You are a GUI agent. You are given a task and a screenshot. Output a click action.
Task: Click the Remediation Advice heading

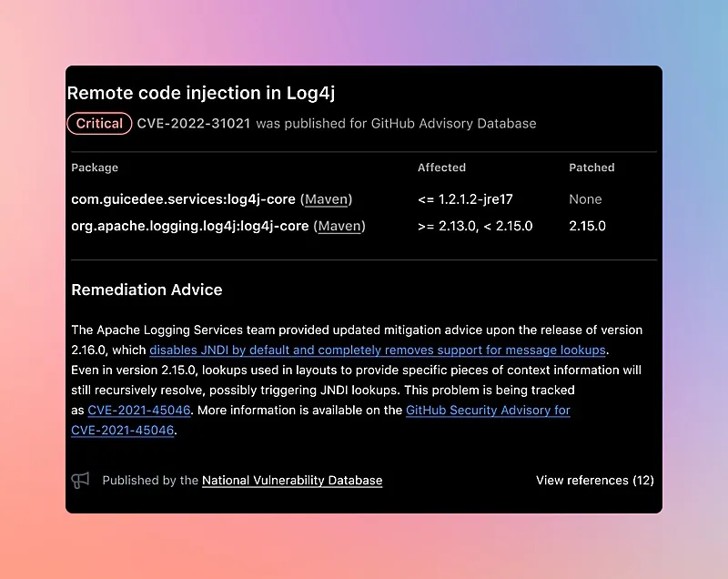click(147, 289)
